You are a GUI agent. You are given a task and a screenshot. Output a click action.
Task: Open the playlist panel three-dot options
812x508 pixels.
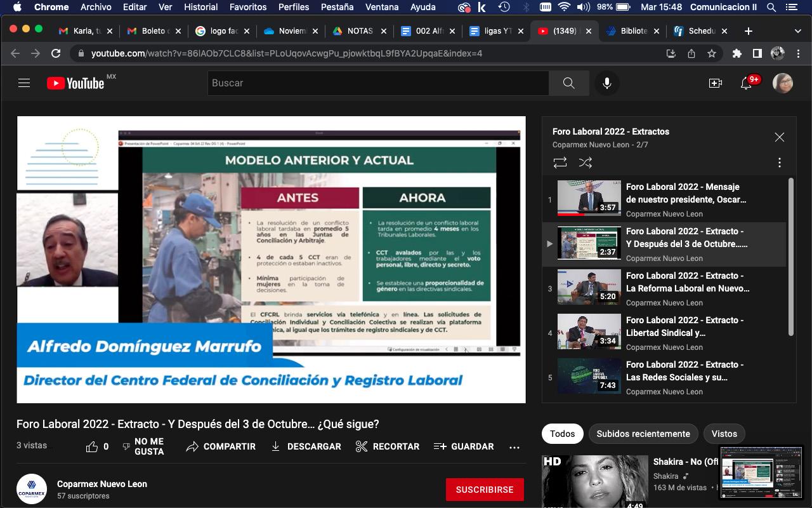780,163
